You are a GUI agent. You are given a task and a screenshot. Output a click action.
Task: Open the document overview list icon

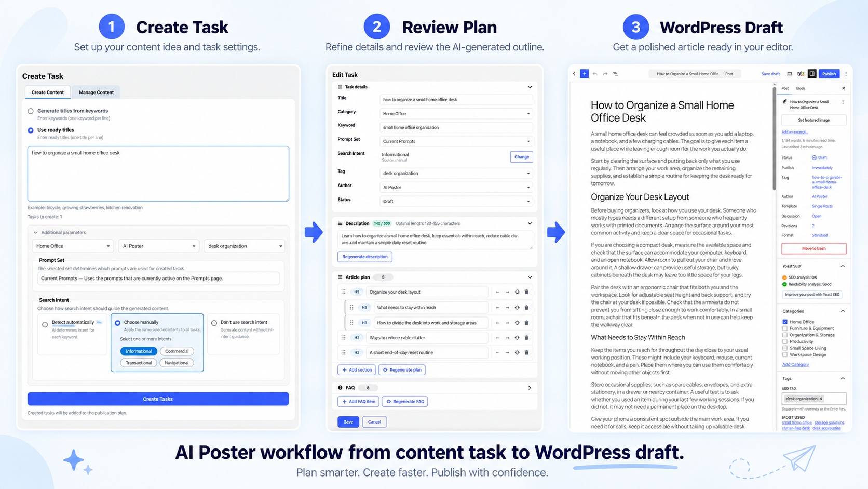pyautogui.click(x=616, y=74)
